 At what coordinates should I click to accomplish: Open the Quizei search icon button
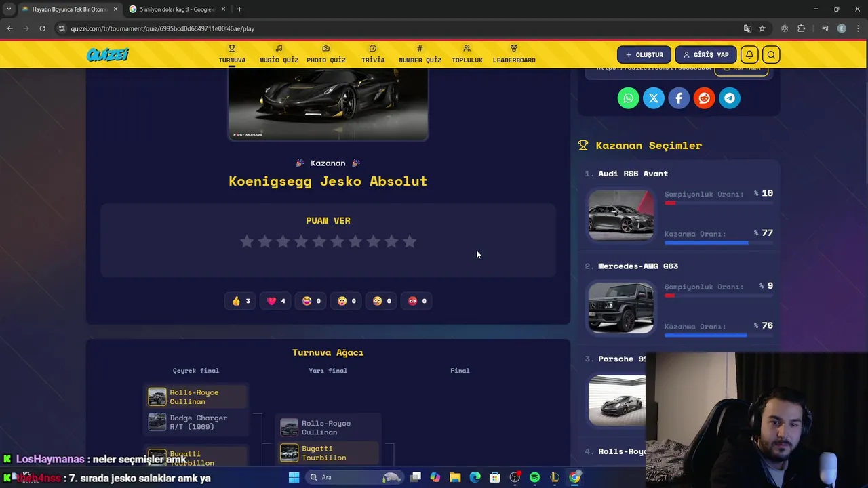pos(771,55)
